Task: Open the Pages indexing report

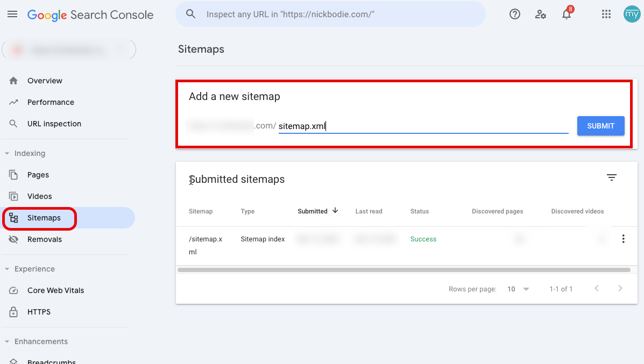Action: [38, 175]
